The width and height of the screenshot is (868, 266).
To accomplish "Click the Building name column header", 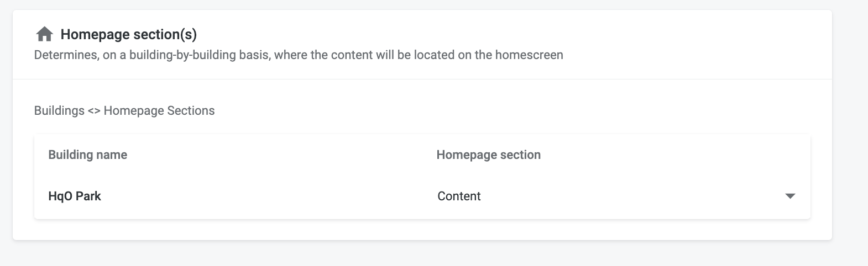I will point(88,155).
